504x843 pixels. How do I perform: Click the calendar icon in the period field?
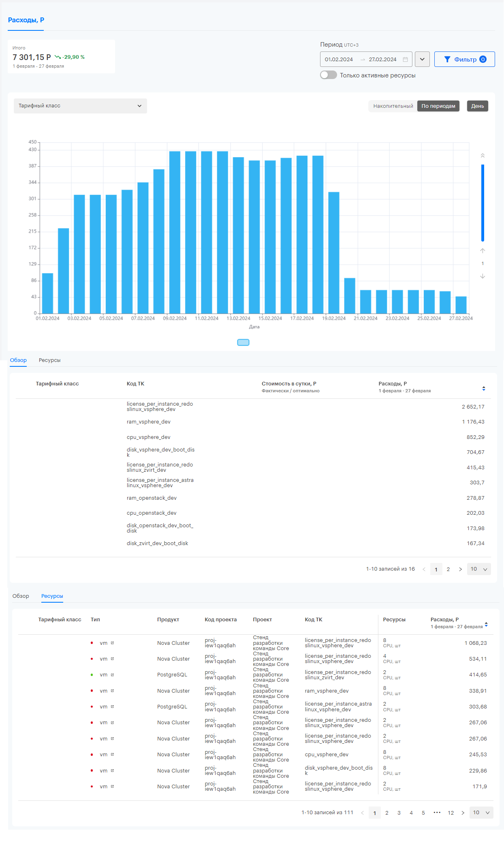click(x=405, y=60)
